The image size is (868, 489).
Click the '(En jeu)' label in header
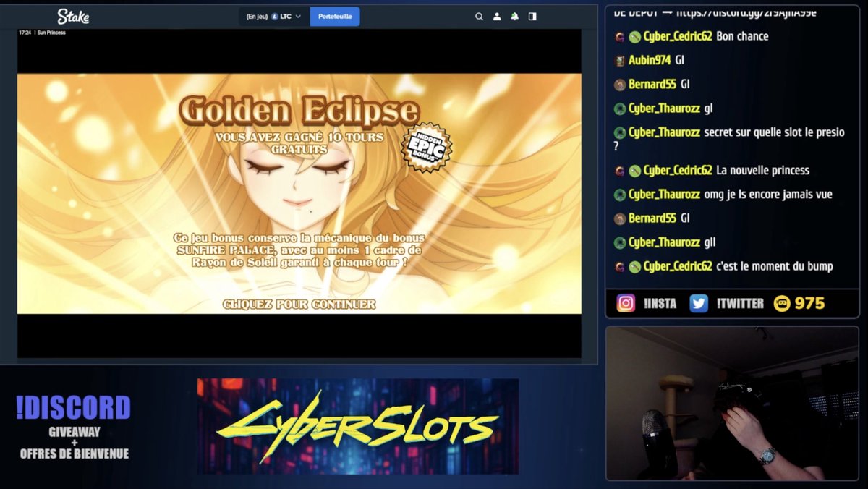click(x=257, y=17)
